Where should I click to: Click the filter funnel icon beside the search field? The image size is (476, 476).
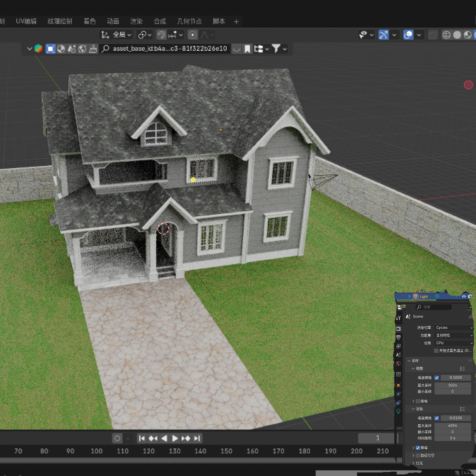275,49
